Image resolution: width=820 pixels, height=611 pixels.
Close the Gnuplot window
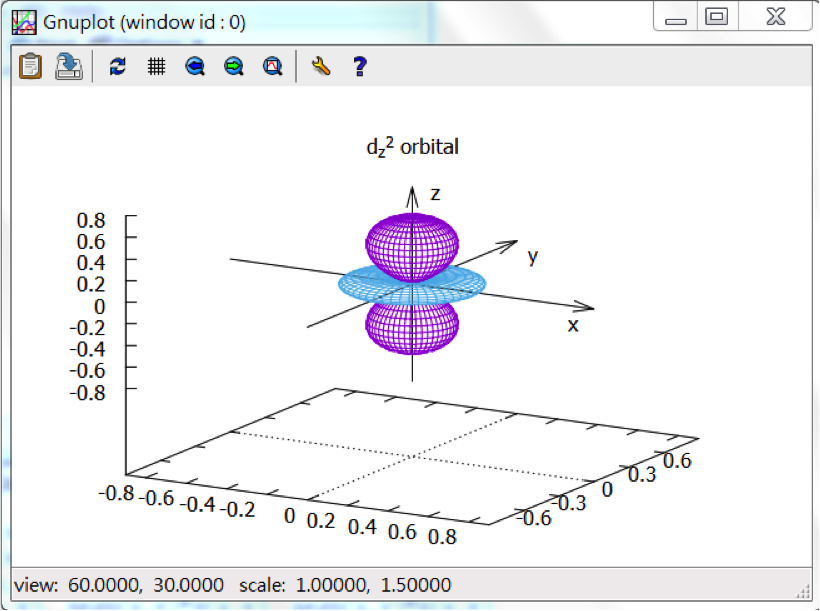click(x=775, y=18)
